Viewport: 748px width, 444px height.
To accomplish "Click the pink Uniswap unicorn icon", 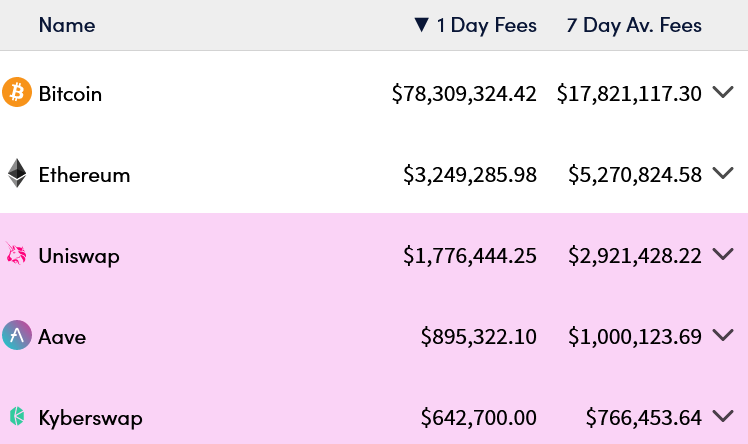I will click(17, 255).
